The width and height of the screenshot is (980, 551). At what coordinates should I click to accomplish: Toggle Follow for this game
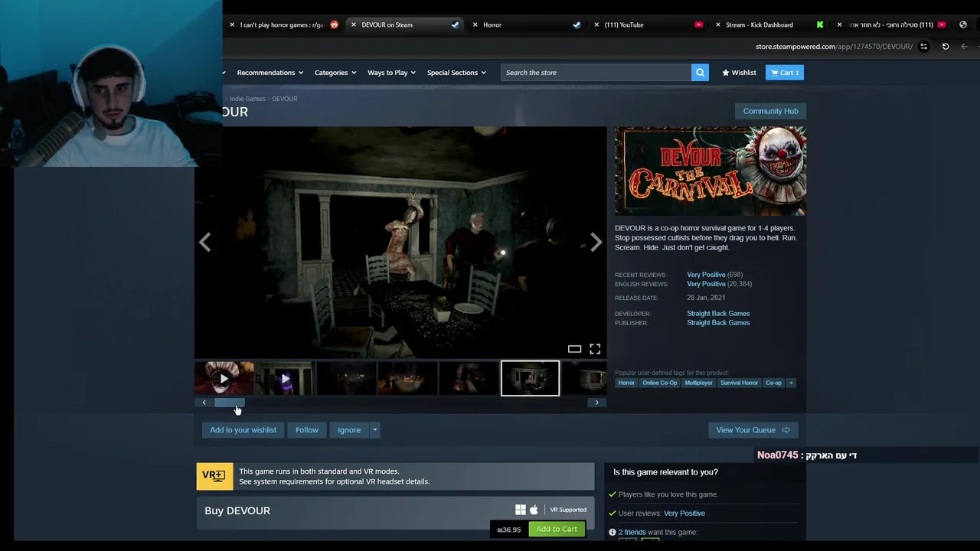(307, 430)
